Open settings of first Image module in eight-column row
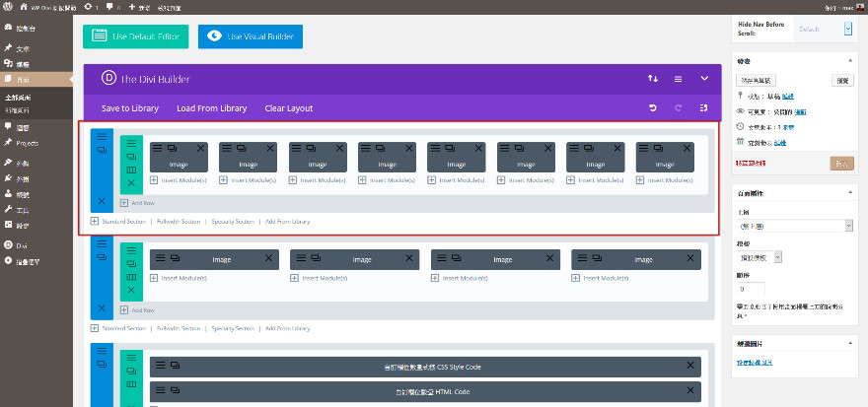 pyautogui.click(x=157, y=148)
